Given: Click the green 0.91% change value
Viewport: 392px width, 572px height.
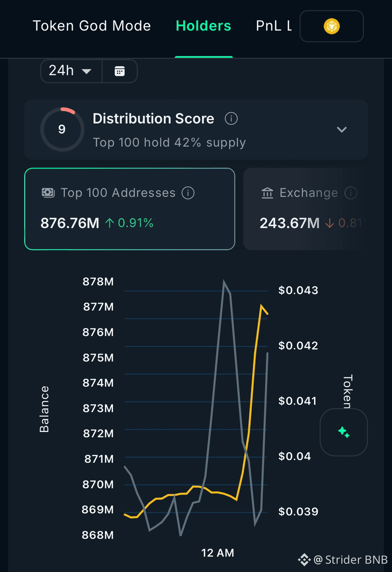Looking at the screenshot, I should (x=130, y=223).
